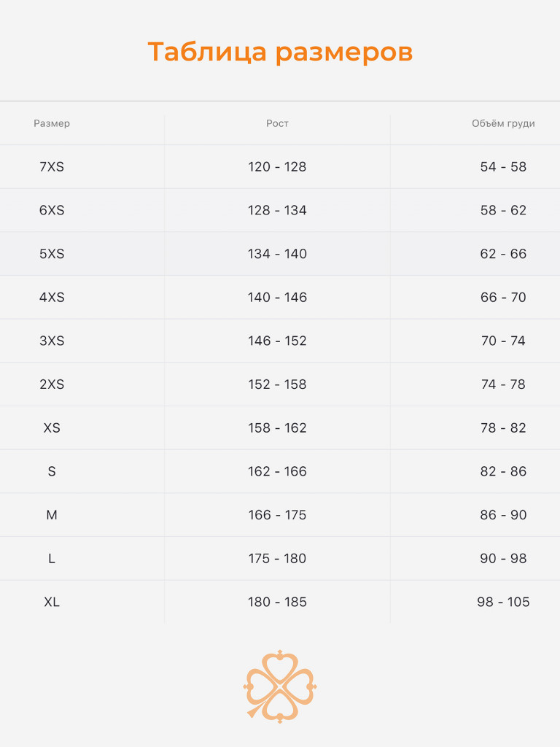Choose the 6XS size cell
560x747 pixels.
[52, 210]
